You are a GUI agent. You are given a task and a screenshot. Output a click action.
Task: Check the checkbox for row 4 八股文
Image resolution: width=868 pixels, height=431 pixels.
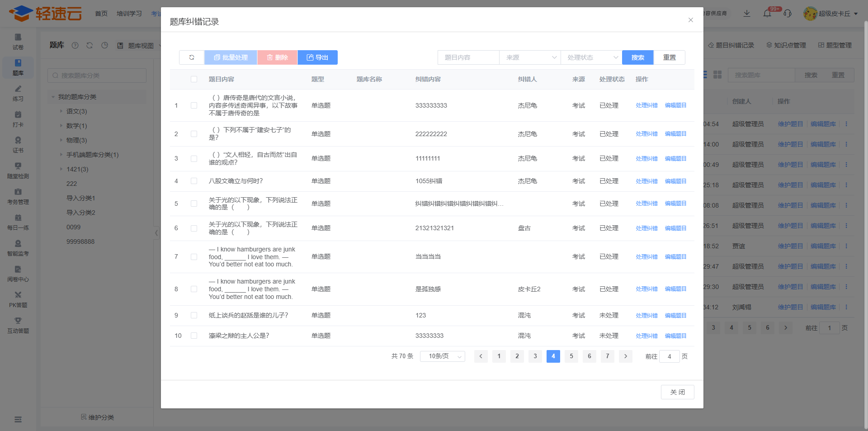pos(194,181)
